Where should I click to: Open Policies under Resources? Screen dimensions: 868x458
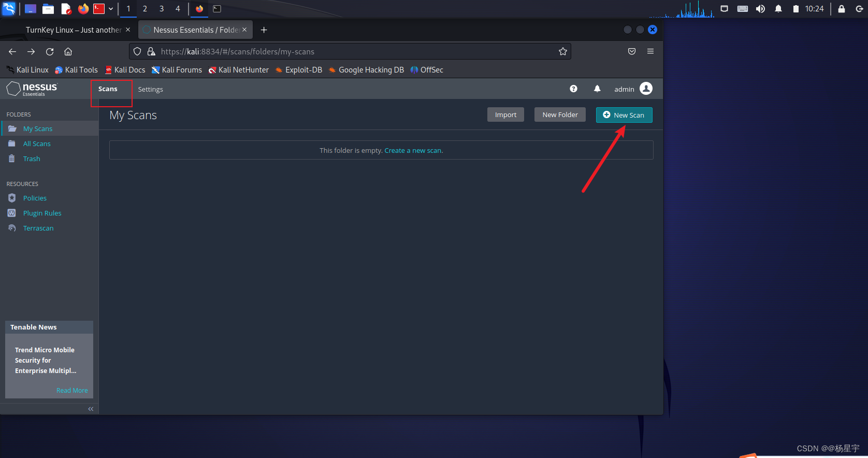[35, 198]
